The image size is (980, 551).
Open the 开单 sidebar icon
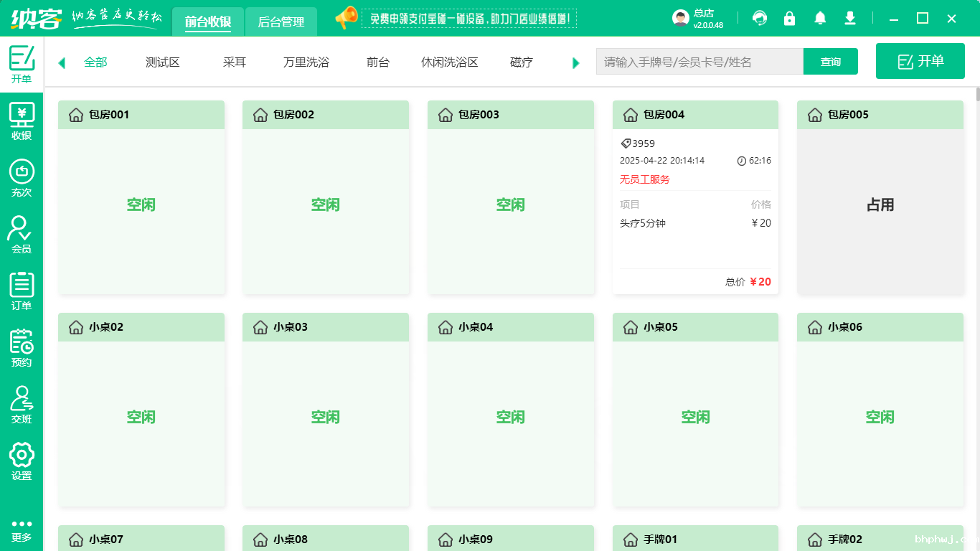(22, 64)
